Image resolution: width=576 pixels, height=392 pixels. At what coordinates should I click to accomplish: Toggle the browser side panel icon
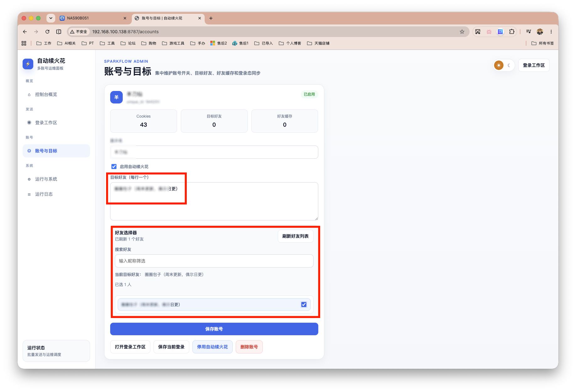click(x=59, y=32)
